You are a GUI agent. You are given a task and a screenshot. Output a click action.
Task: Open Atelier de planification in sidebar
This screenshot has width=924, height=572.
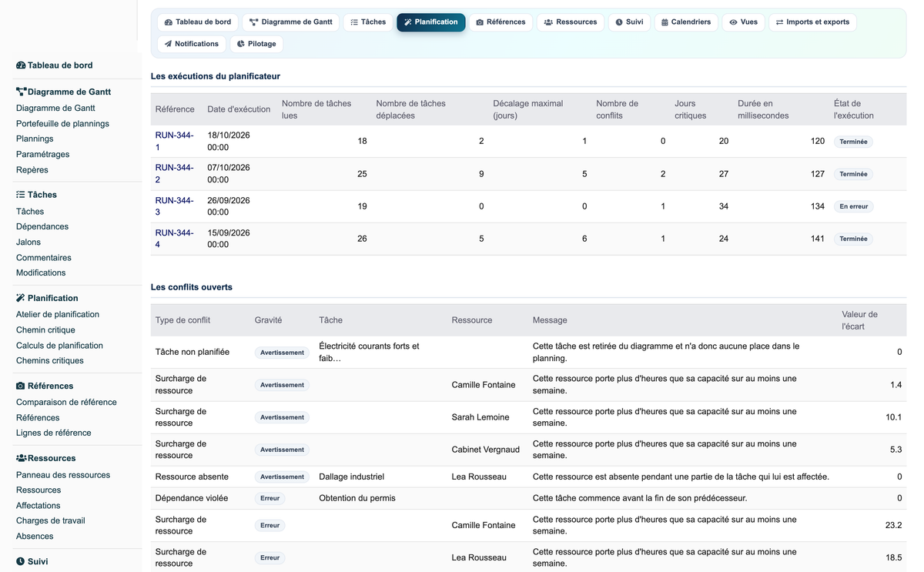[x=58, y=314]
